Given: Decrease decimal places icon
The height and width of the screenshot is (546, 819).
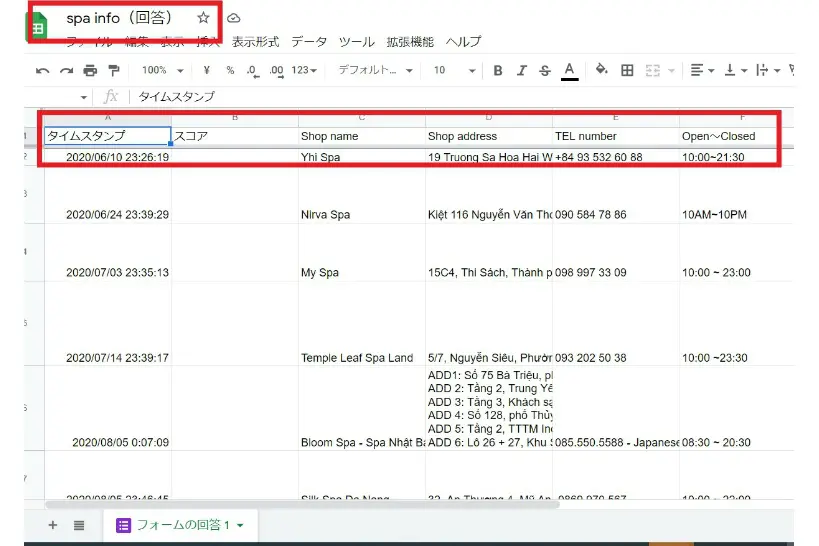Looking at the screenshot, I should click(x=253, y=71).
